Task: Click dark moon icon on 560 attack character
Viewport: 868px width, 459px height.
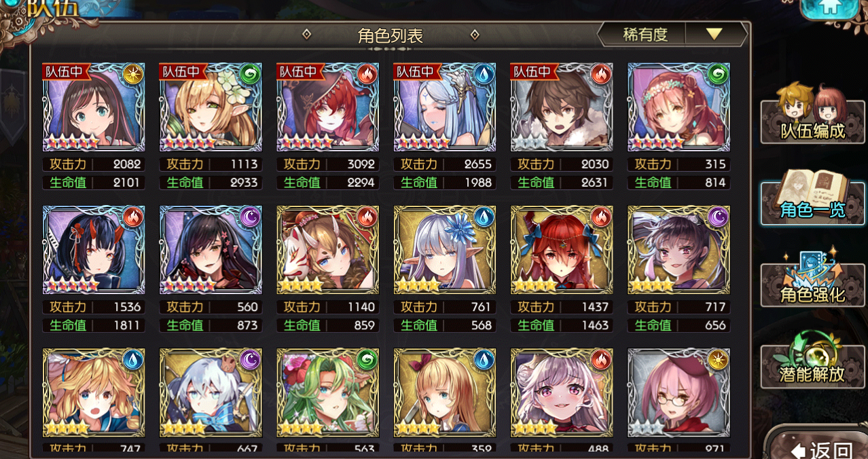Action: (x=249, y=217)
